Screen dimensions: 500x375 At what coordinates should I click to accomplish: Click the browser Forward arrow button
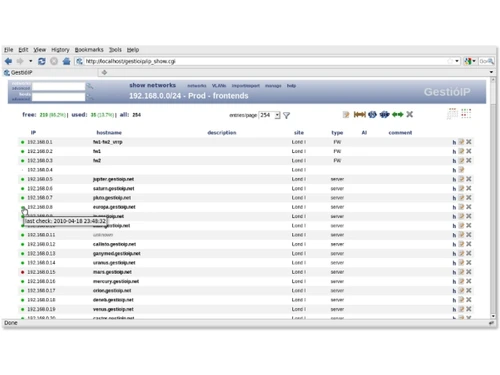click(20, 61)
